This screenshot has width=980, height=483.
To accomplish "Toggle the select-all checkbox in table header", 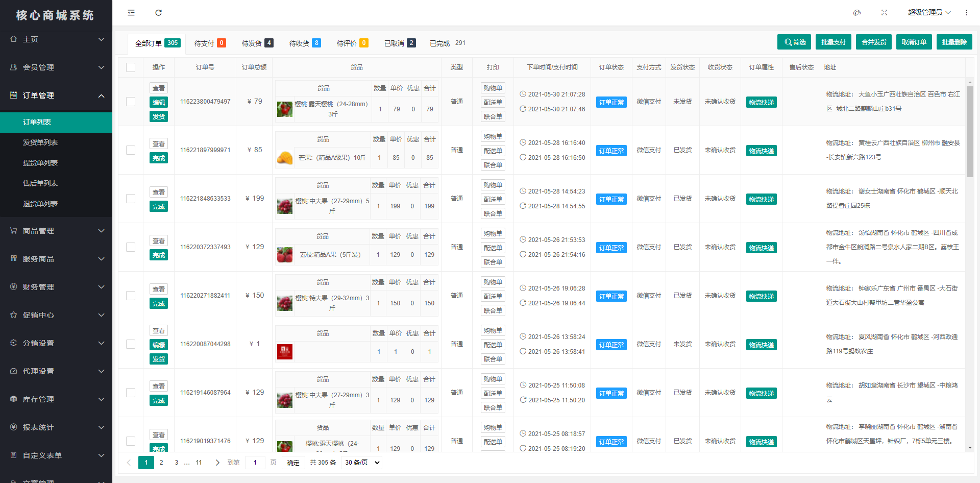I will tap(131, 67).
